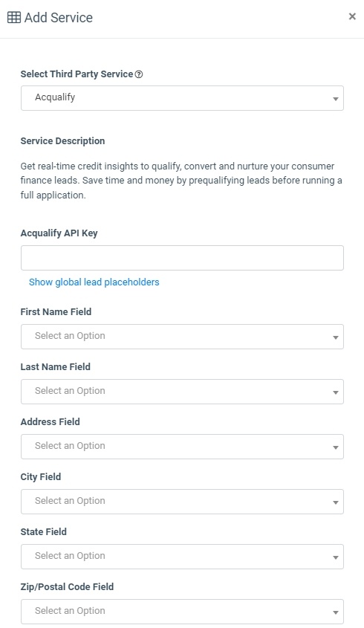Image resolution: width=364 pixels, height=628 pixels.
Task: Click the Add Service title text
Action: point(59,18)
